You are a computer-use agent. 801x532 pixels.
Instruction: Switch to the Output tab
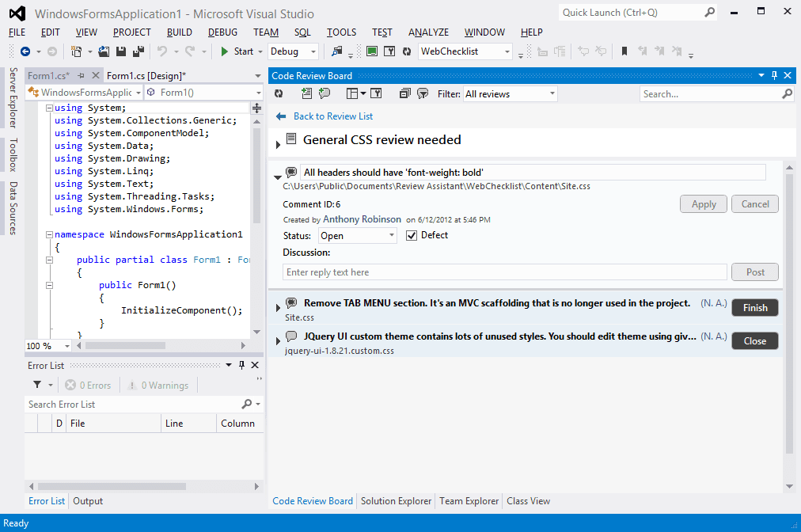coord(88,501)
